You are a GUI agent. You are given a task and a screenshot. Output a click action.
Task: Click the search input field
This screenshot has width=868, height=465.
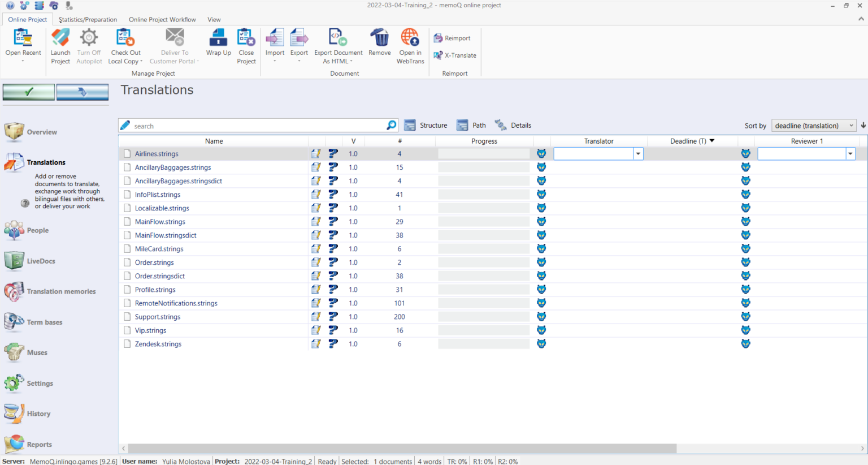click(259, 126)
